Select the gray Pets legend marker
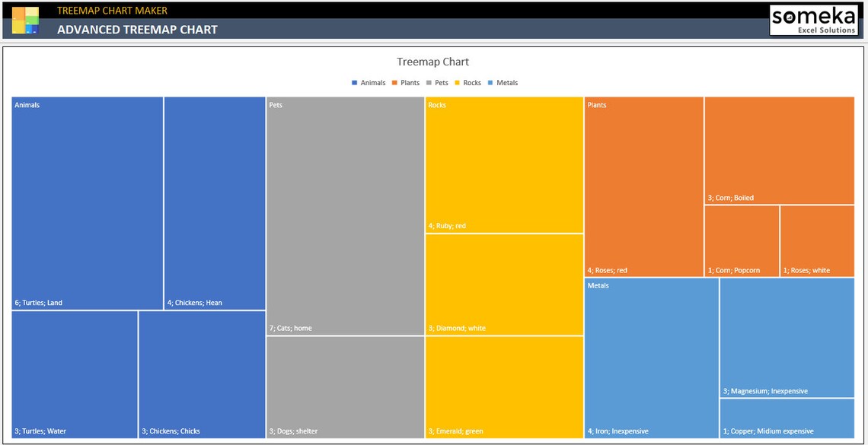The height and width of the screenshot is (445, 868). pyautogui.click(x=429, y=82)
